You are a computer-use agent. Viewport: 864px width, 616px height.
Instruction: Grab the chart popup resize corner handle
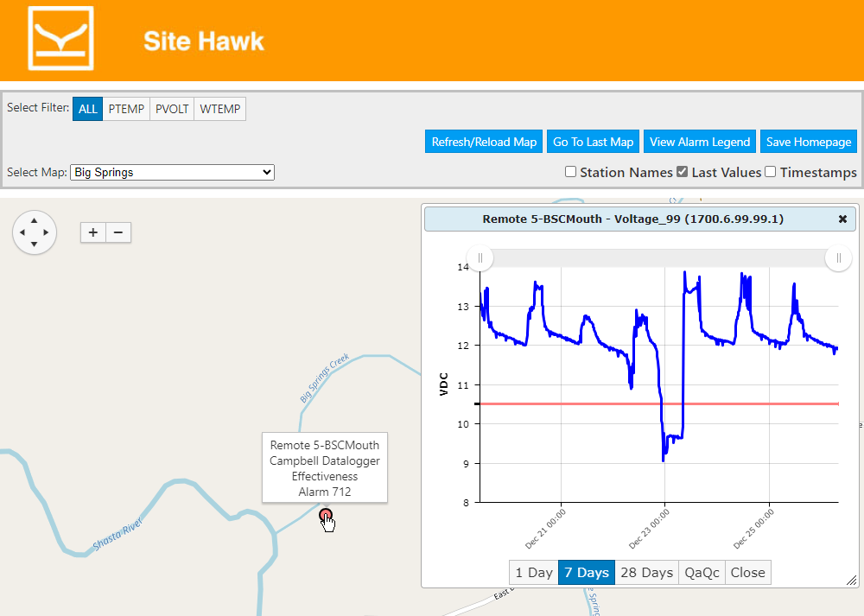click(x=851, y=581)
